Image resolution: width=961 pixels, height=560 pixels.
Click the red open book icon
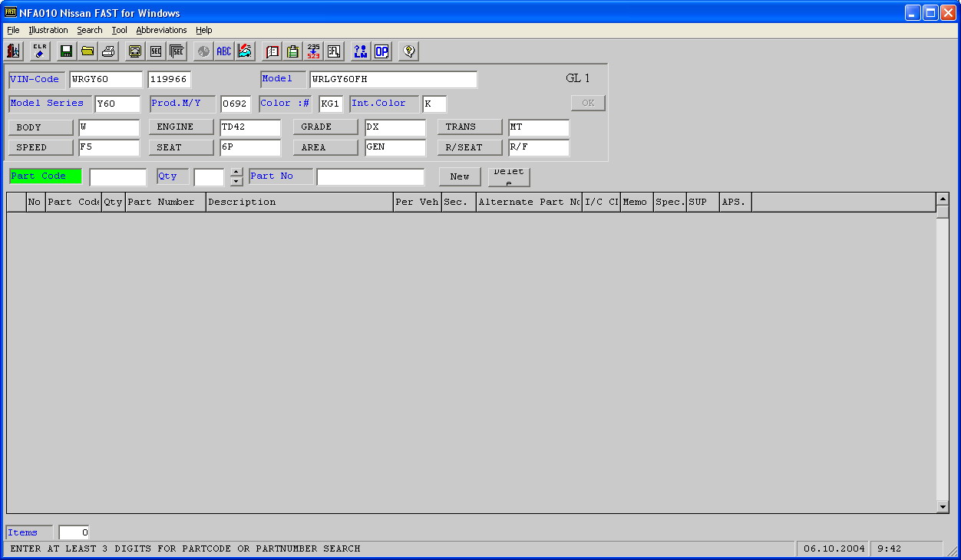pos(272,51)
